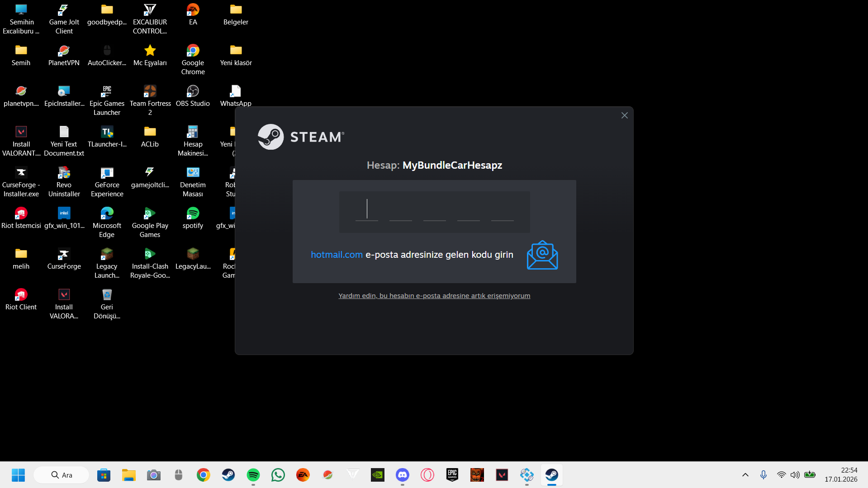The image size is (868, 488).
Task: Select Team Fortress 2 desktop shortcut
Action: [150, 100]
